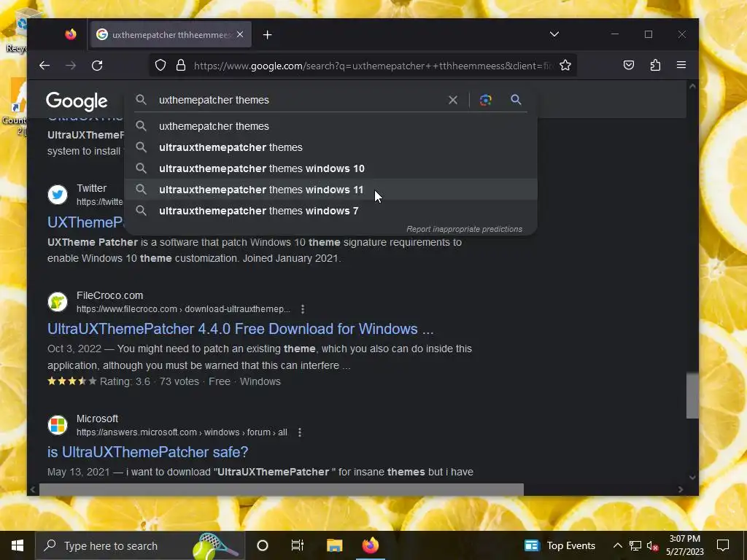
Task: Click the Google logo
Action: (77, 101)
